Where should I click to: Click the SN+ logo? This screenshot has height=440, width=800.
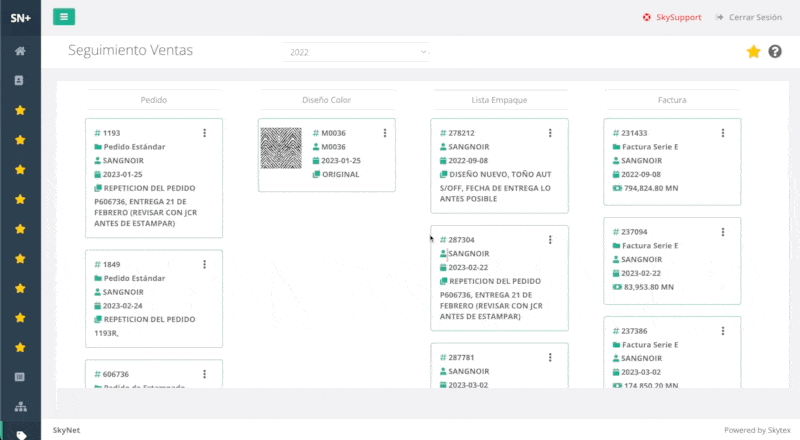(x=20, y=17)
